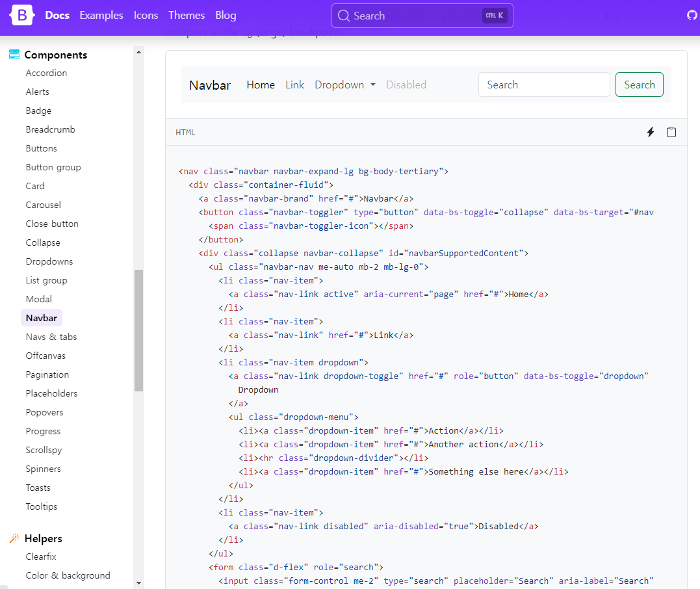Click the Helpers wand icon
This screenshot has height=589, width=700.
[14, 538]
